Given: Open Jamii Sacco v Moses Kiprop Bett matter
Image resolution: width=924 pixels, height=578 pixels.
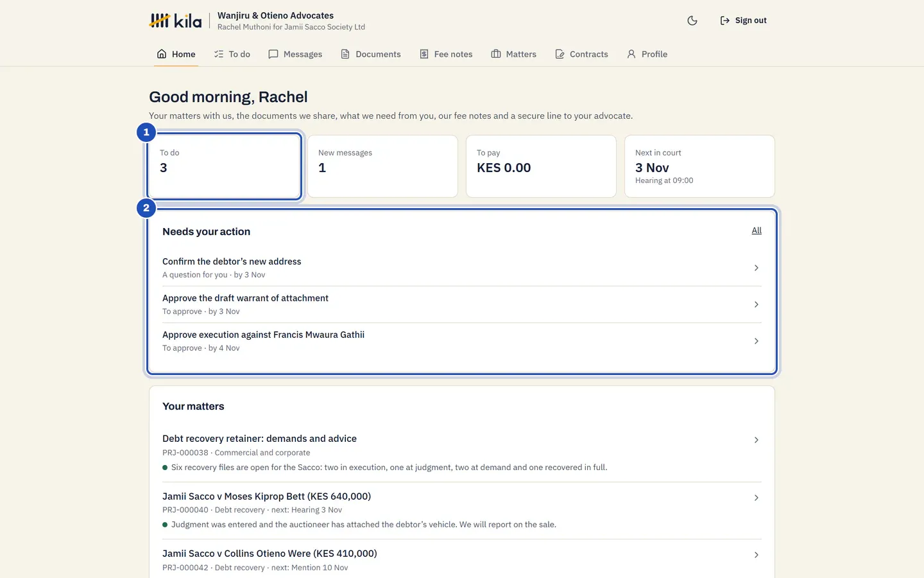Looking at the screenshot, I should coord(462,511).
